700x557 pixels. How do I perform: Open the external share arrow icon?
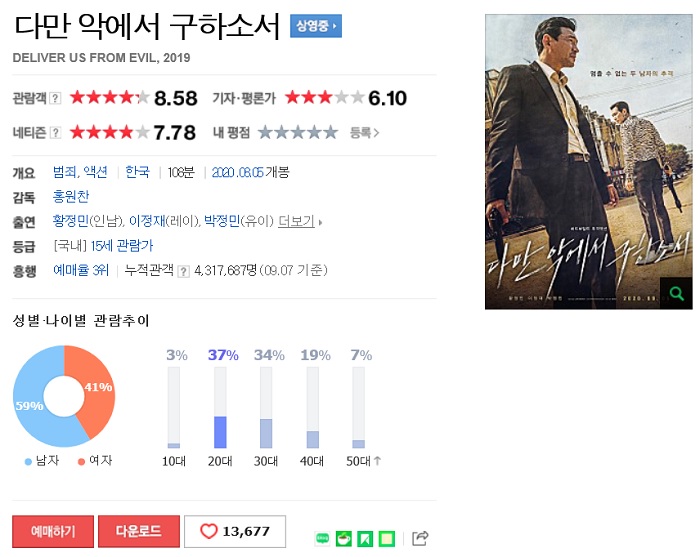(420, 538)
